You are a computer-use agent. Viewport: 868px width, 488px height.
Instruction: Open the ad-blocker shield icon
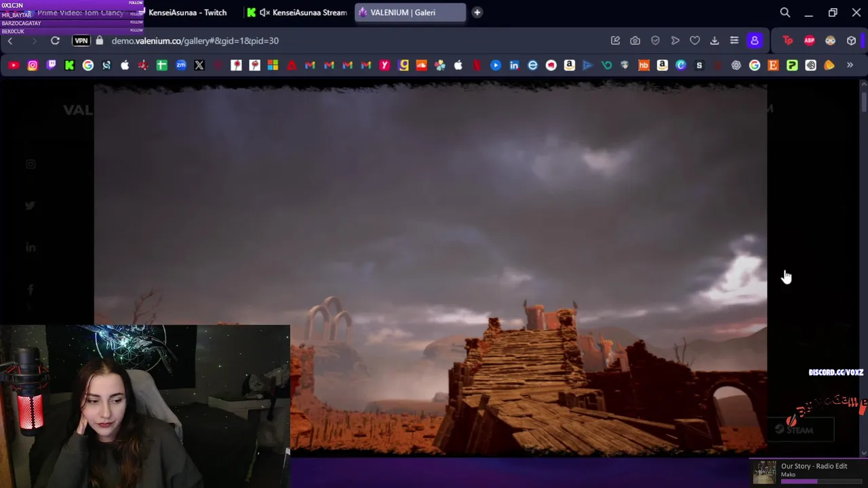(655, 41)
